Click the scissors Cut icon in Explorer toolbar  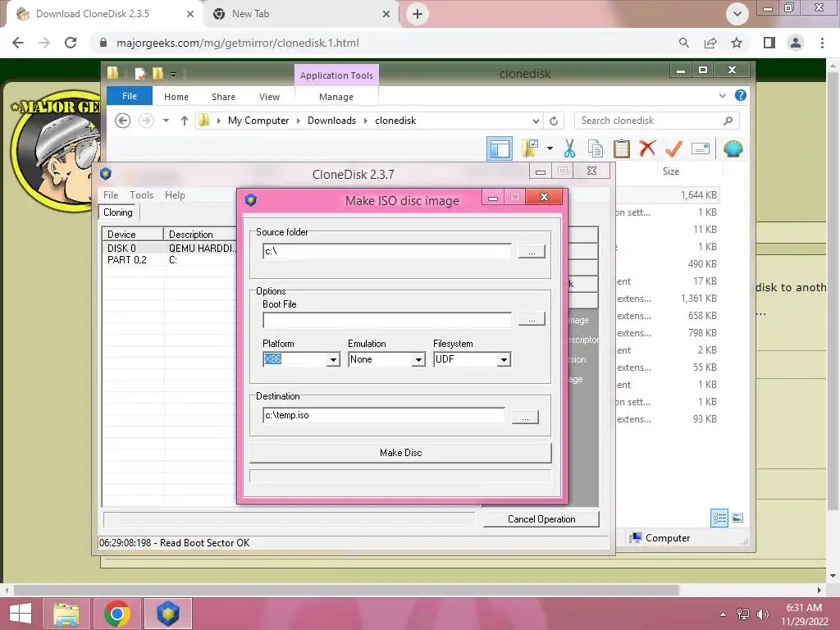(569, 148)
